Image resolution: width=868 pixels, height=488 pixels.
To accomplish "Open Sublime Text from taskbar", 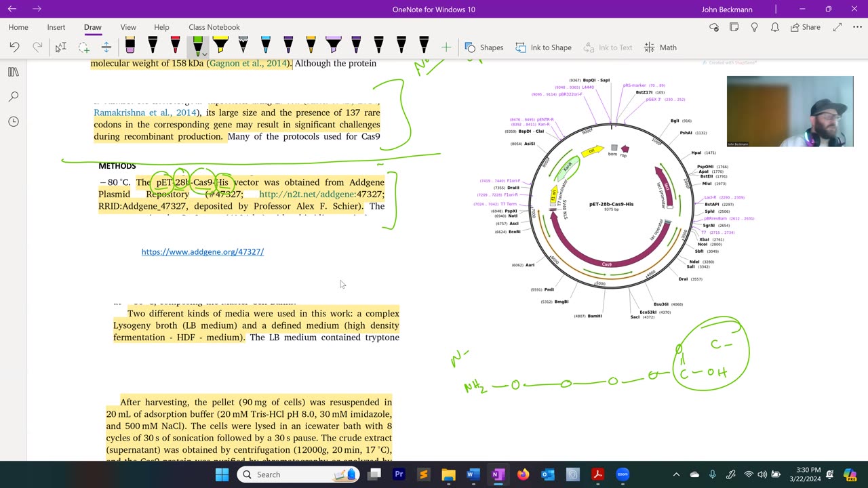I will (x=424, y=474).
